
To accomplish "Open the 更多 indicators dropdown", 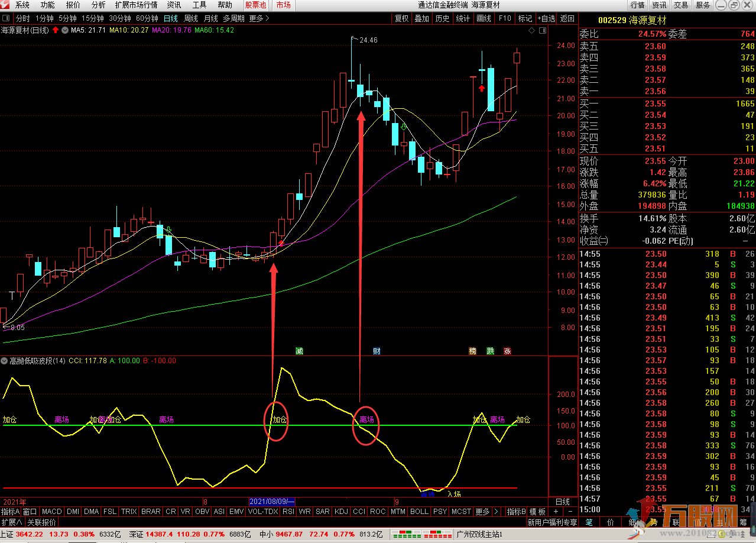I will tap(482, 512).
